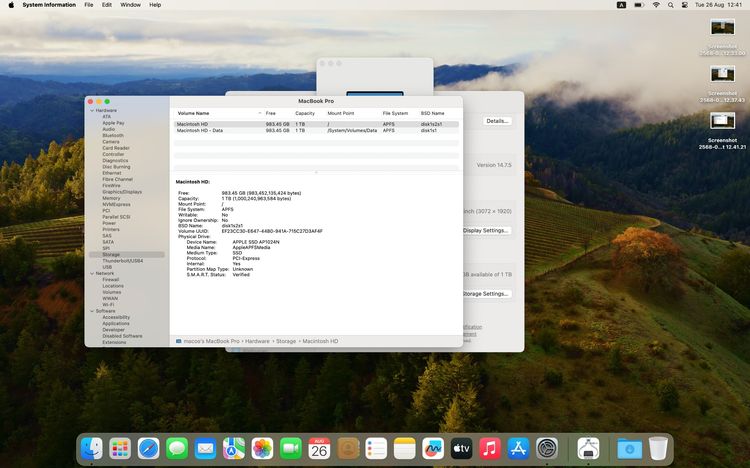Click Hardware in the bottom path bar

click(257, 341)
